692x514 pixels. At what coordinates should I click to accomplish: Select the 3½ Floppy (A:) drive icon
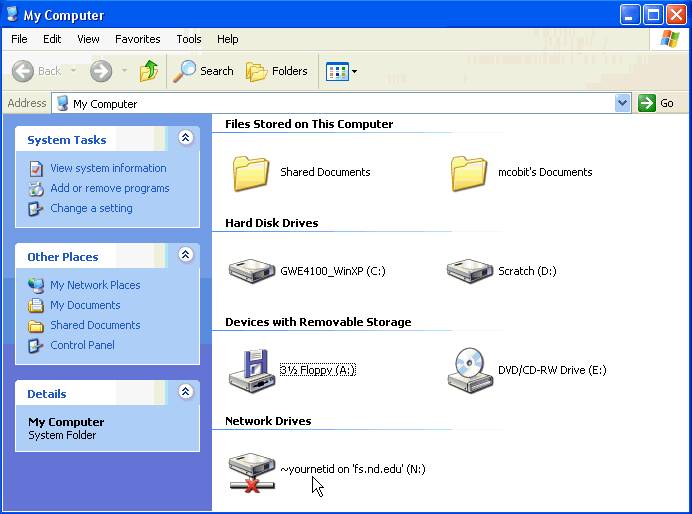252,370
